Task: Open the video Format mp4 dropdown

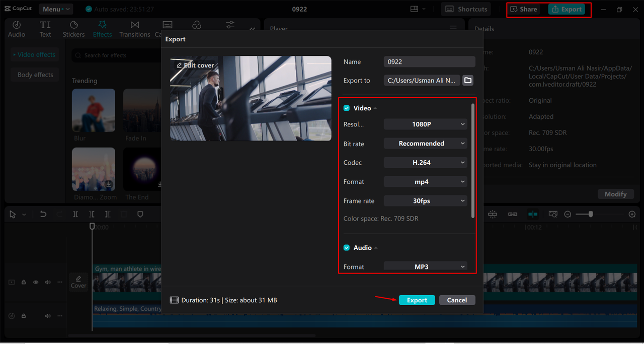Action: (425, 181)
